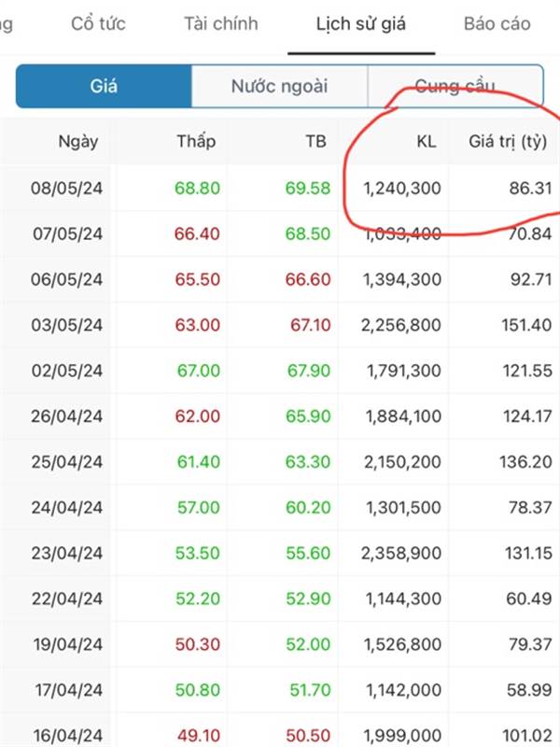Click low price 62.00
The width and height of the screenshot is (560, 747).
click(x=198, y=416)
